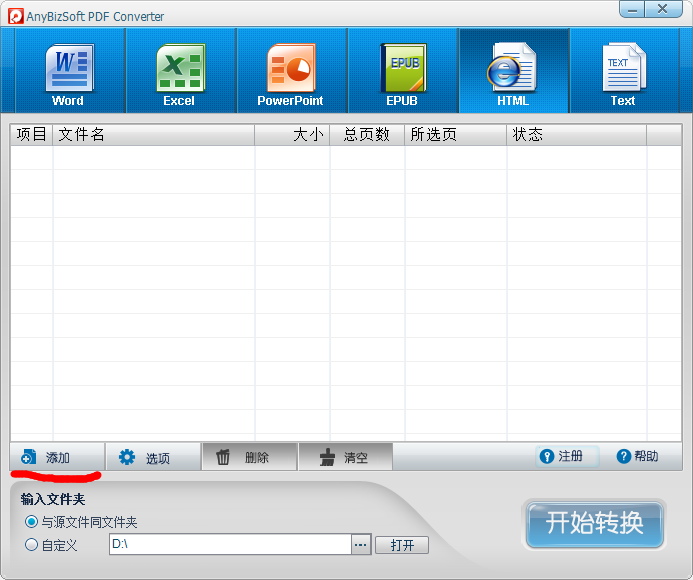This screenshot has height=580, width=693.
Task: Click the AnyBizSoft app icon in title bar
Action: (x=15, y=16)
